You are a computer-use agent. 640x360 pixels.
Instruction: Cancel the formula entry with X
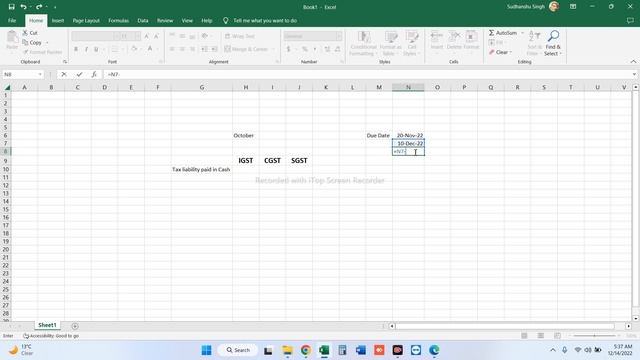(x=64, y=74)
